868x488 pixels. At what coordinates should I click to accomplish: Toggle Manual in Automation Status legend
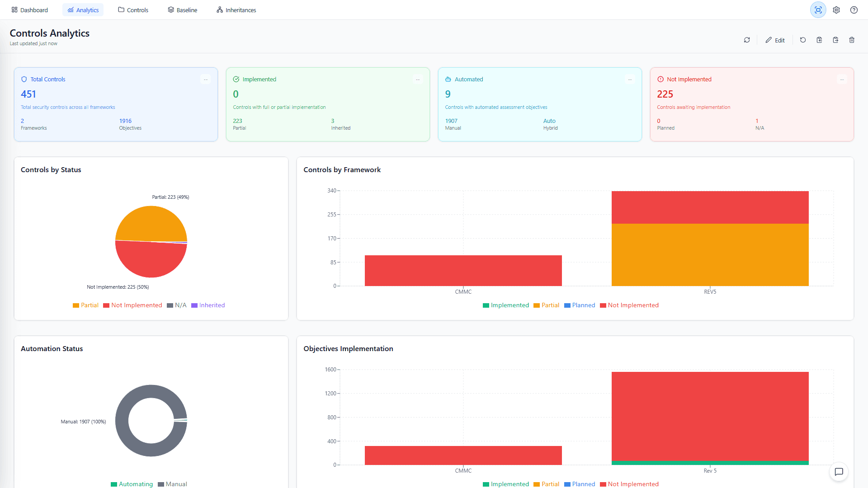173,484
